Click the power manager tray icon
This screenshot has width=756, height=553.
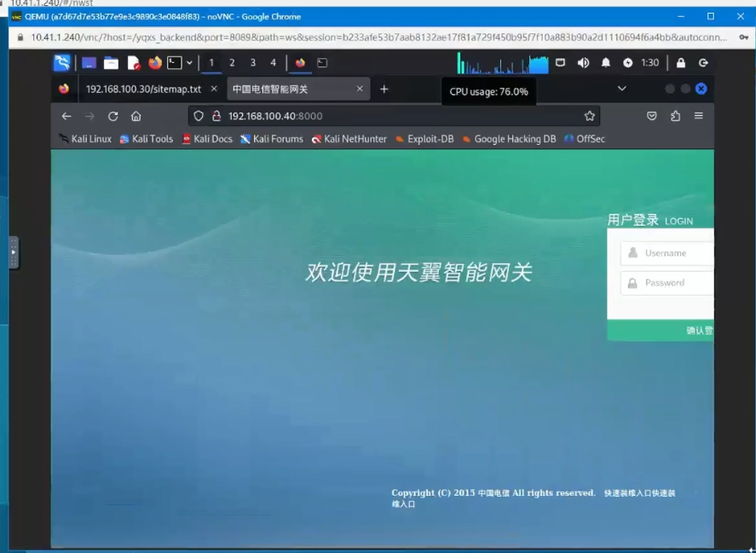coord(628,63)
